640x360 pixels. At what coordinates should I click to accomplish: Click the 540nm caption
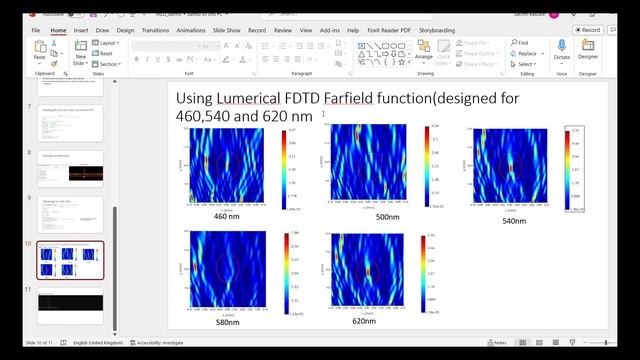coord(514,221)
